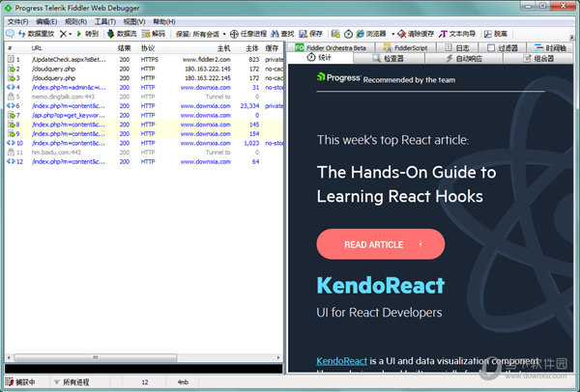Click the icon of session 3 /cloudquery.php

pyautogui.click(x=11, y=78)
